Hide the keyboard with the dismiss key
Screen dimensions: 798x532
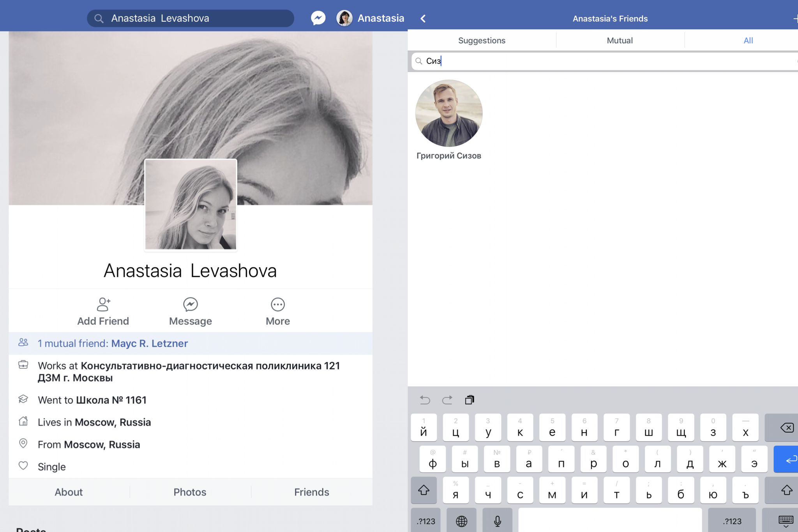(785, 521)
